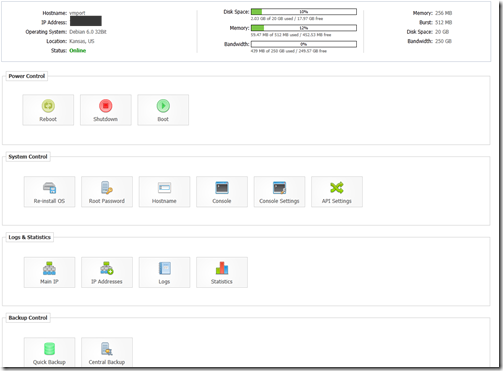Click the Burst 512 MB value
The image size is (503, 371).
pos(444,23)
